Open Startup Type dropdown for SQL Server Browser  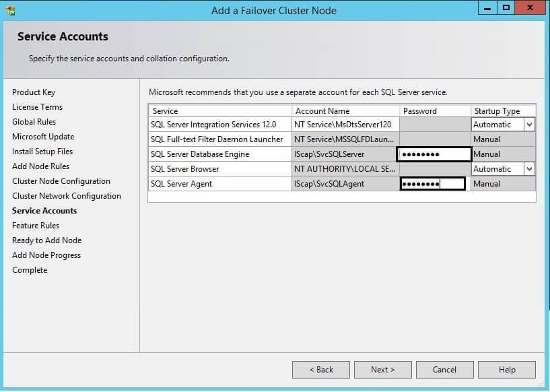click(x=529, y=169)
